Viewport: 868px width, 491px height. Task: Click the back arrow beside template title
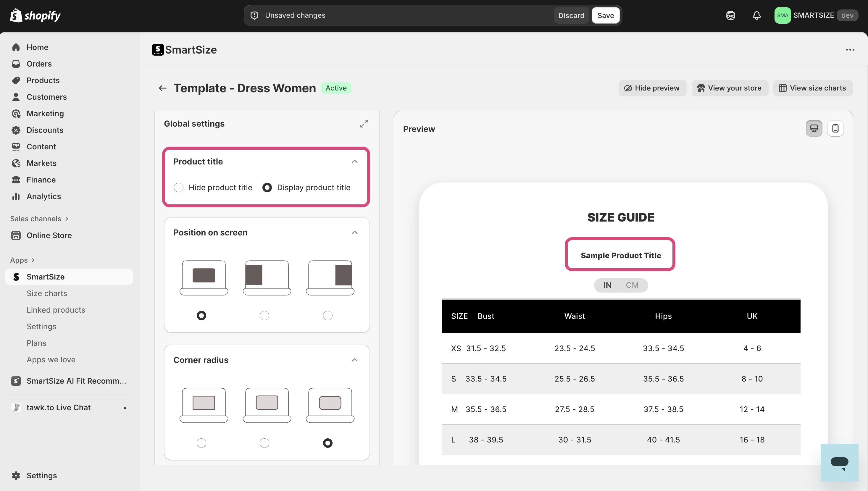pos(162,88)
